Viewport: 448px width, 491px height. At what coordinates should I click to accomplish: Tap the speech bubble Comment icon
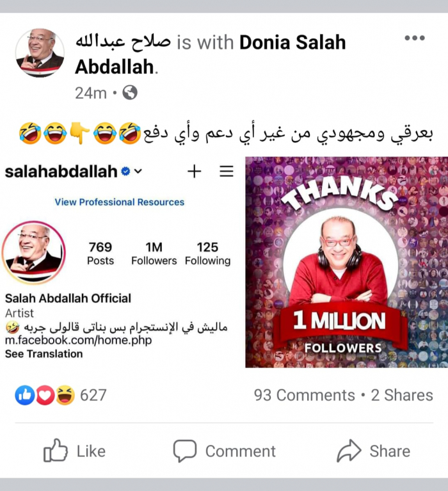pyautogui.click(x=185, y=451)
